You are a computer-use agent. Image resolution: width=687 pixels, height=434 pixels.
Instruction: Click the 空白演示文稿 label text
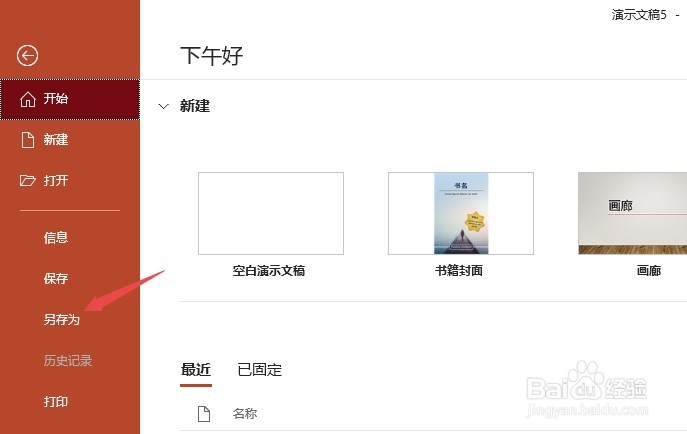pos(269,271)
